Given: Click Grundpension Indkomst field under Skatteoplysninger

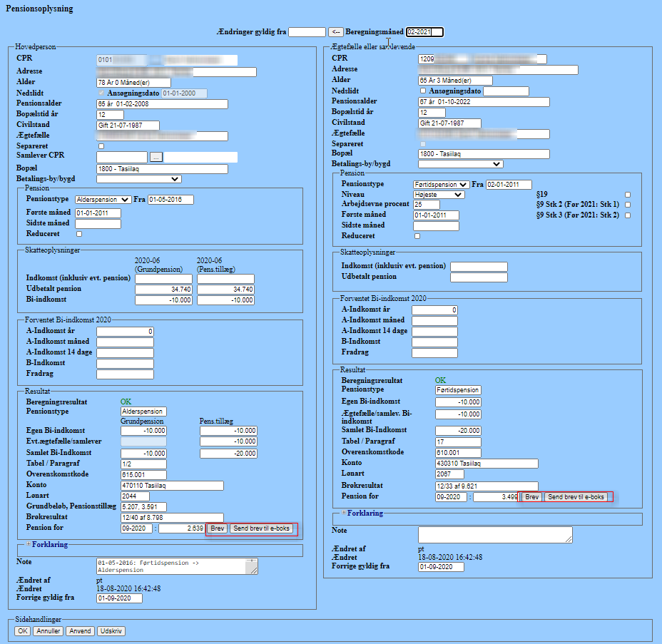Looking at the screenshot, I should (163, 279).
